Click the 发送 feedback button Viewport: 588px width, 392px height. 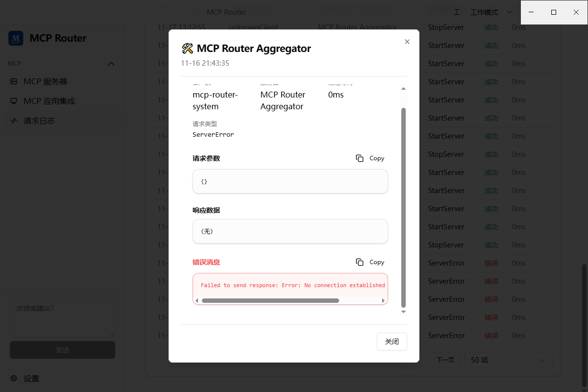(62, 350)
